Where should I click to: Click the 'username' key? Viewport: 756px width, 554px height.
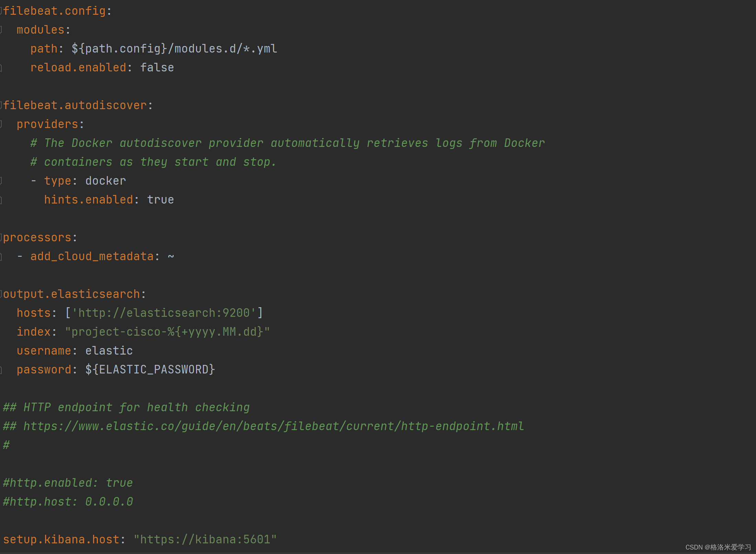click(x=44, y=351)
